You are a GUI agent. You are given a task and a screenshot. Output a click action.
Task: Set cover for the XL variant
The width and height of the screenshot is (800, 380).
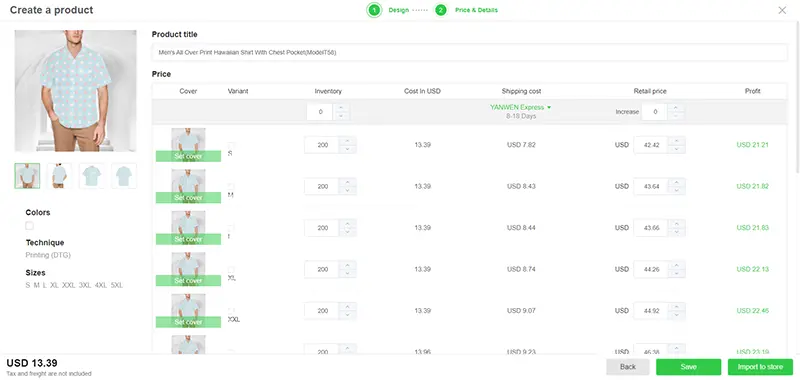(x=188, y=281)
